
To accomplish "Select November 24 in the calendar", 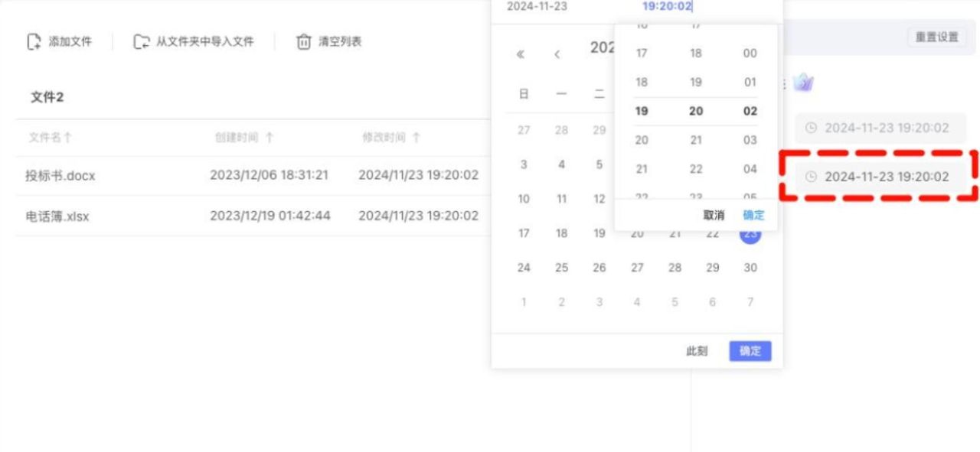I will tap(524, 268).
